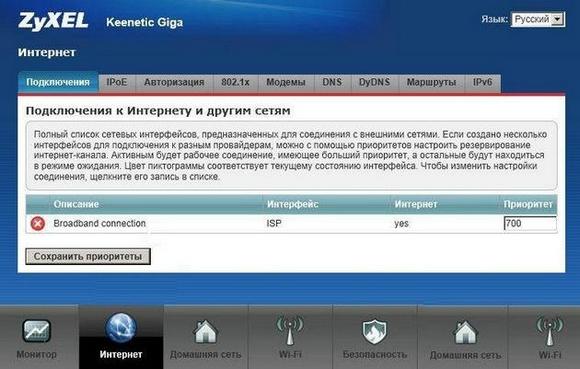Open the Broadband connection entry

[100, 223]
